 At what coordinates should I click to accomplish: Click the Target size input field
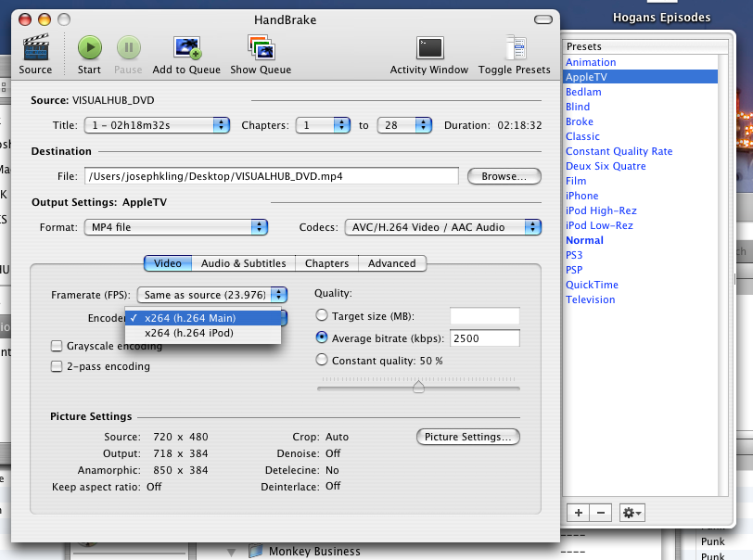tap(485, 316)
